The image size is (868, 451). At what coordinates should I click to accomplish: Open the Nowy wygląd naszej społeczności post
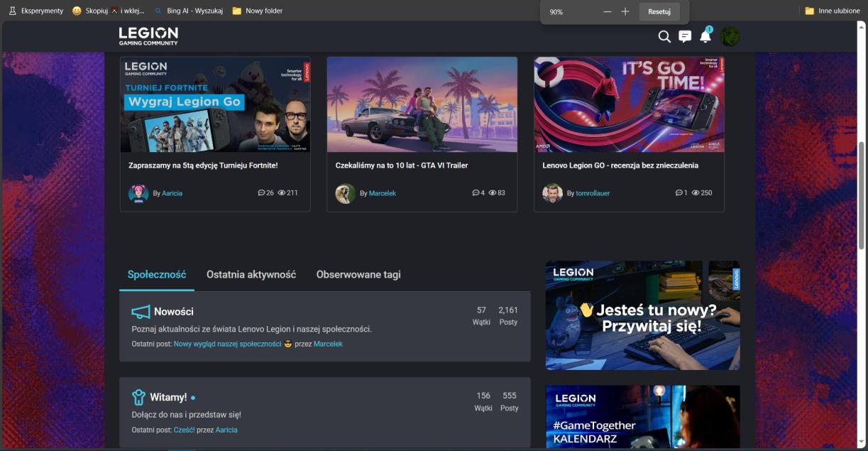227,344
